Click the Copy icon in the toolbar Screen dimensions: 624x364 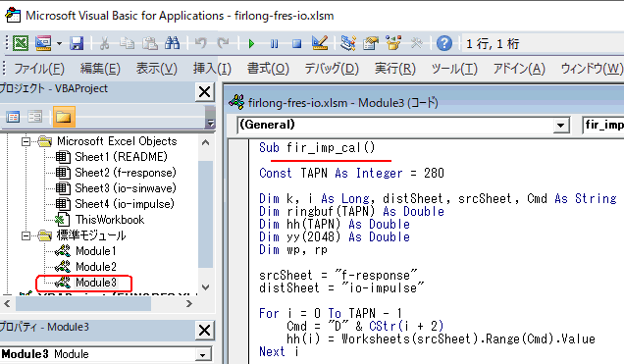[x=128, y=43]
